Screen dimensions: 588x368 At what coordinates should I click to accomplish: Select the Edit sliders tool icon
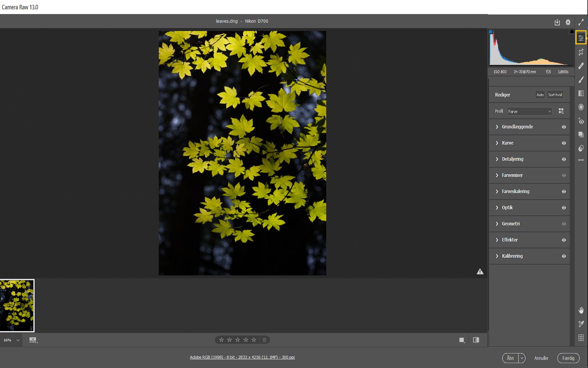581,38
